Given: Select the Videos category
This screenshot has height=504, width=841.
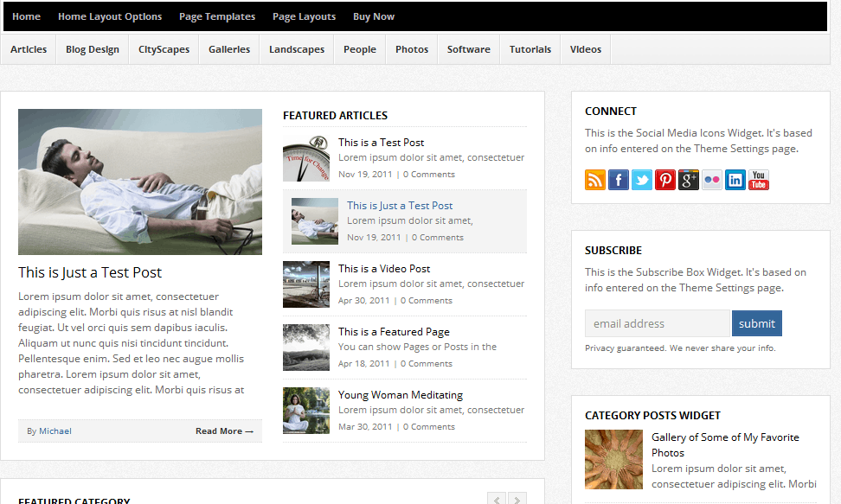Looking at the screenshot, I should [586, 49].
